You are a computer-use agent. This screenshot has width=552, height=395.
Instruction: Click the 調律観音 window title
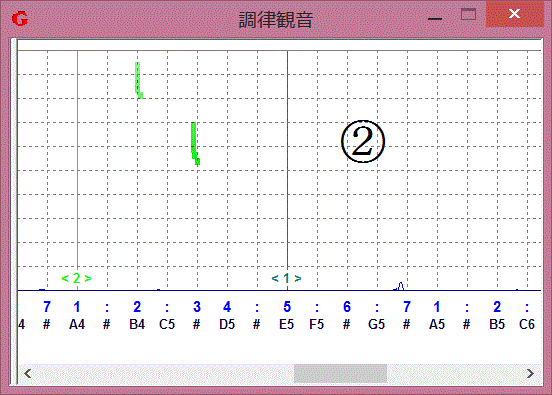pos(276,19)
